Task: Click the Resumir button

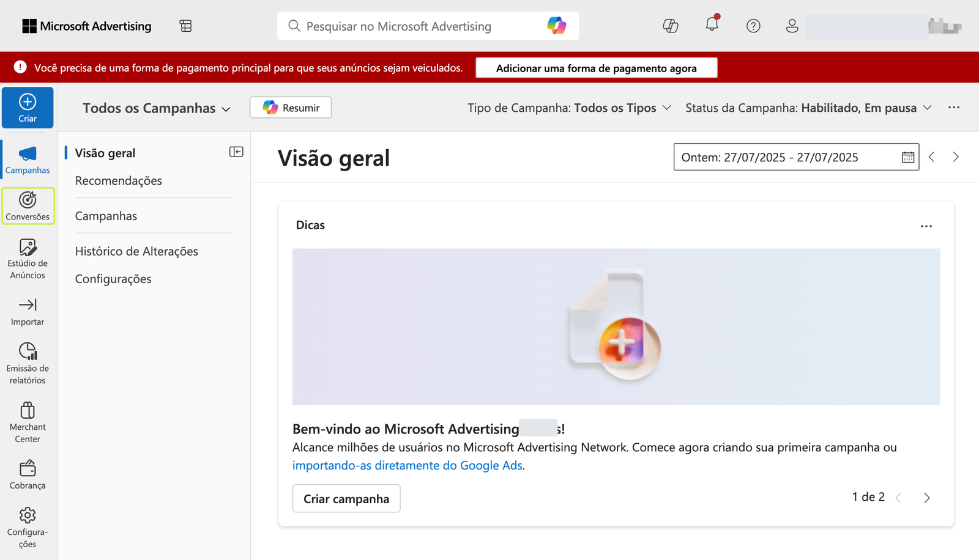Action: [x=291, y=108]
